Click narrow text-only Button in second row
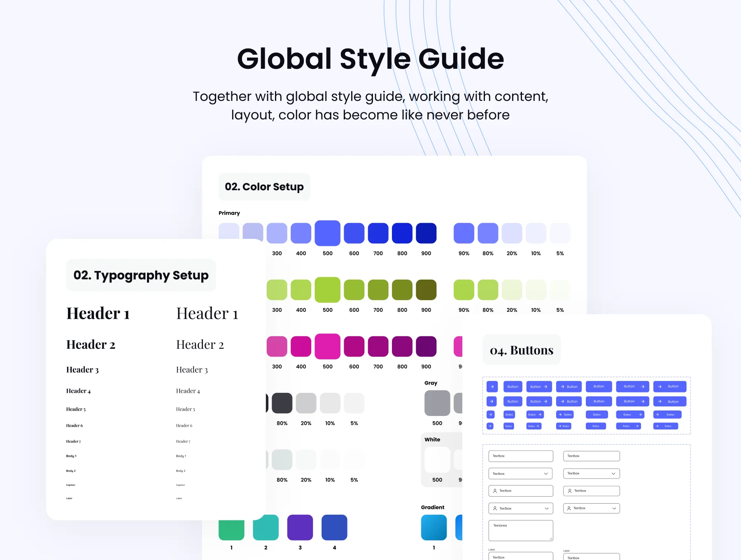 [x=513, y=401]
